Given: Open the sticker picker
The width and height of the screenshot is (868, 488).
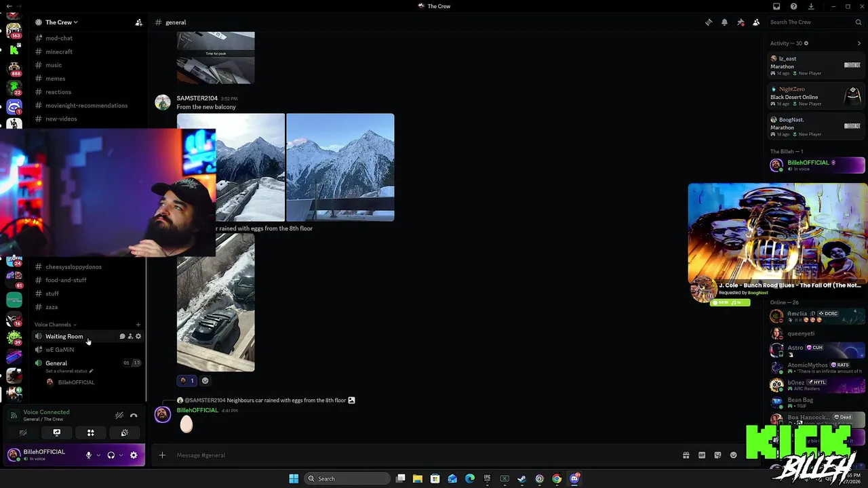Looking at the screenshot, I should [x=717, y=455].
